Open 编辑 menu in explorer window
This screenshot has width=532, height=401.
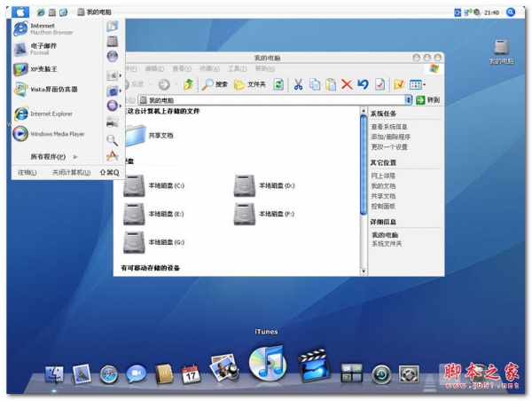(x=154, y=69)
